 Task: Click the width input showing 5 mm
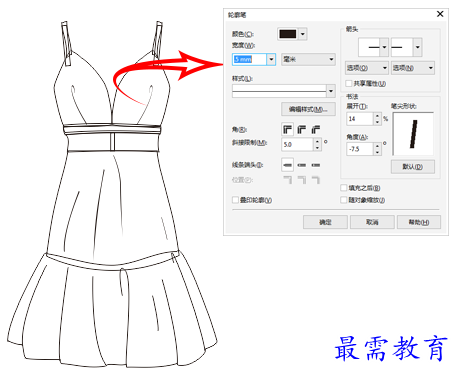pos(250,59)
